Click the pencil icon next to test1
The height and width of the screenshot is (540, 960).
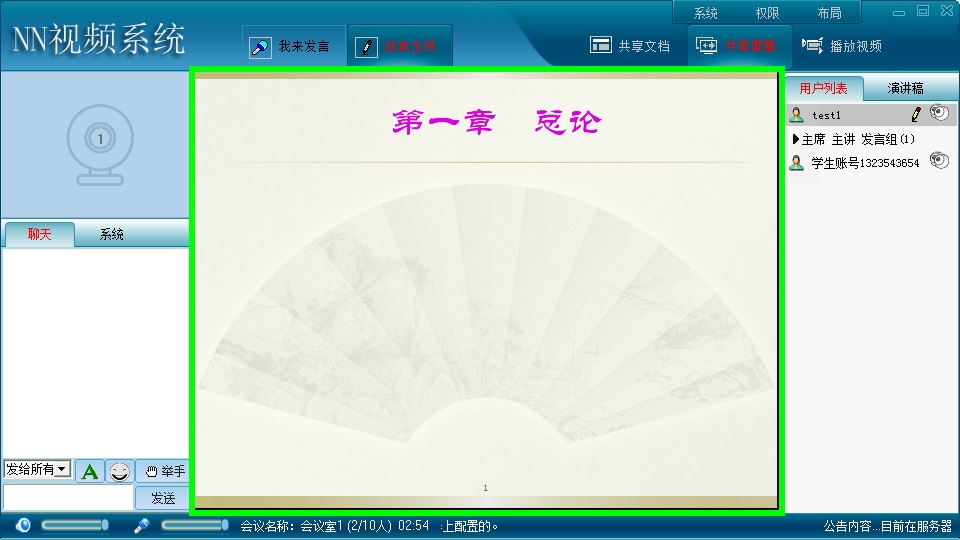(x=915, y=114)
